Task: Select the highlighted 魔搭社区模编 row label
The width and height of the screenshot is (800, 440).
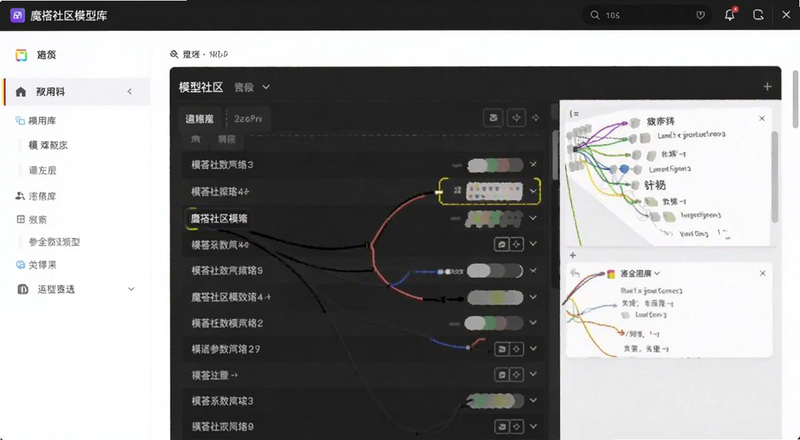Action: (218, 218)
